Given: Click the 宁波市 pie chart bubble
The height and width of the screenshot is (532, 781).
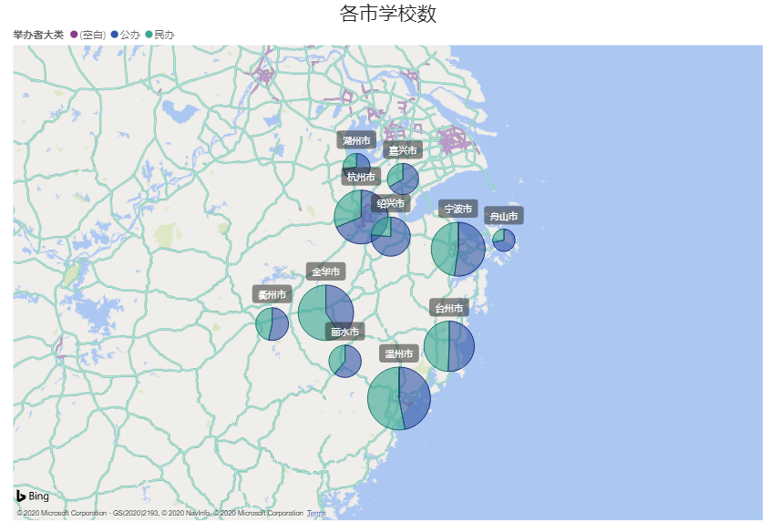Looking at the screenshot, I should pos(457,249).
